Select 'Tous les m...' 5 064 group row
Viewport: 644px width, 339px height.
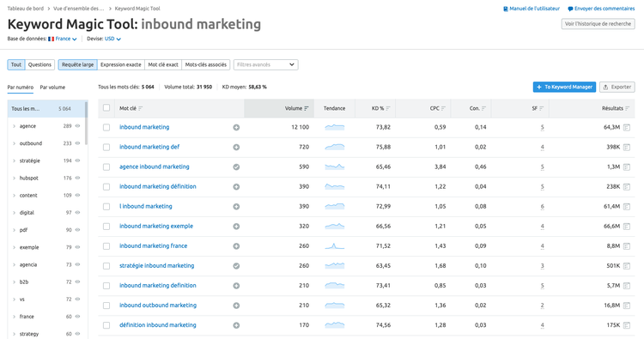tap(46, 109)
